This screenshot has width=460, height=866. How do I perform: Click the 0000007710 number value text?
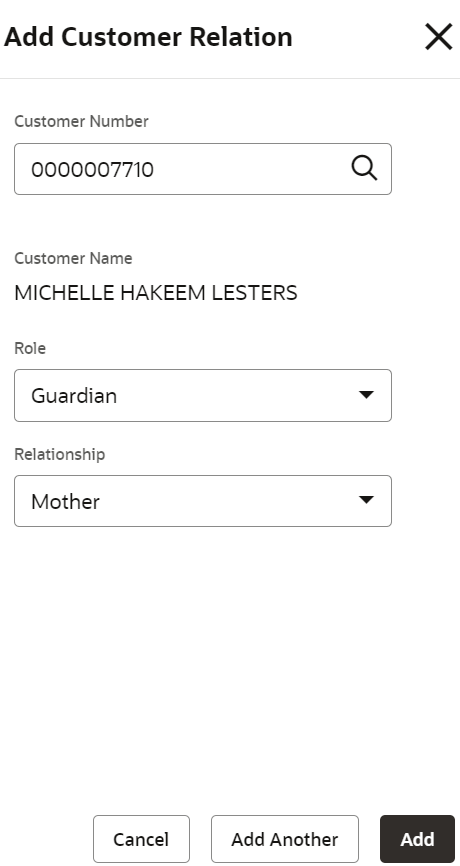(92, 170)
